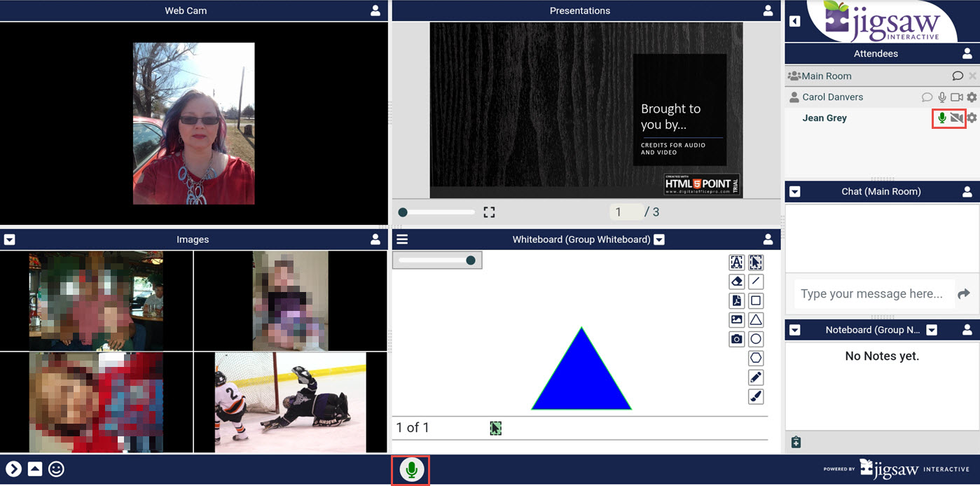The height and width of the screenshot is (486, 980).
Task: Select the Eraser tool on the whiteboard
Action: click(x=736, y=282)
